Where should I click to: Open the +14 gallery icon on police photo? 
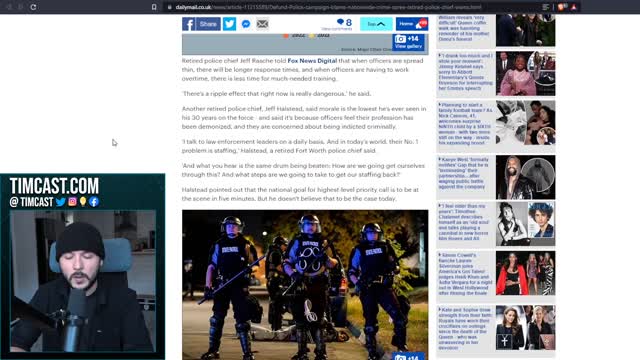click(409, 357)
